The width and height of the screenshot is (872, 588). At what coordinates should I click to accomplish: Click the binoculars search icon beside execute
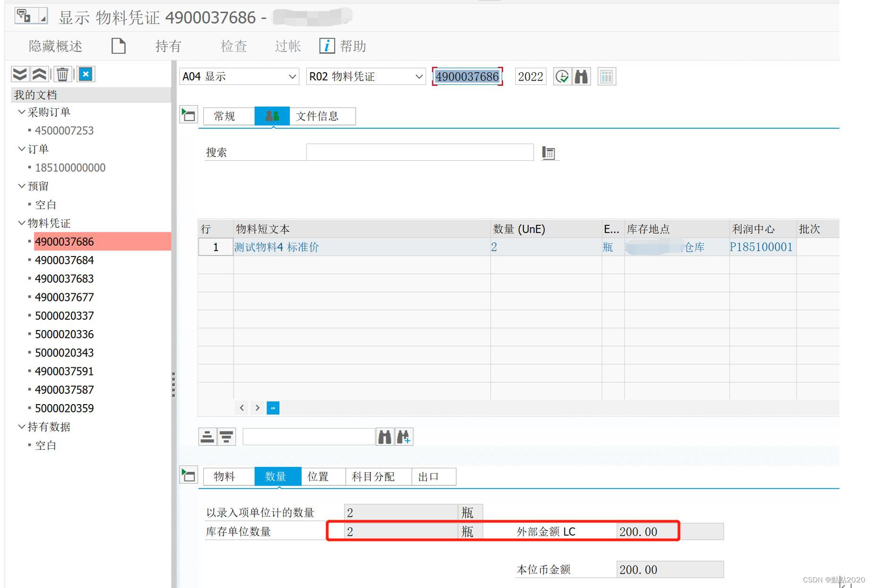581,76
